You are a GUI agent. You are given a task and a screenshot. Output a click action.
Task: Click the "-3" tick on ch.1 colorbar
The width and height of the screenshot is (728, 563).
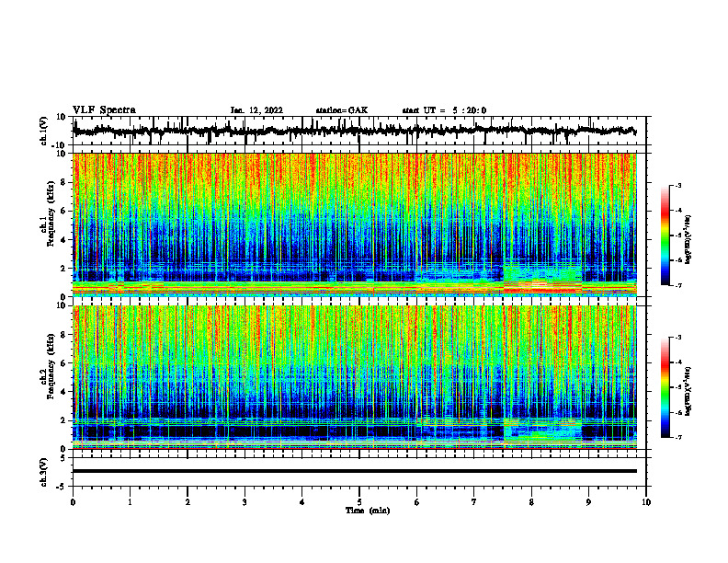(x=678, y=185)
